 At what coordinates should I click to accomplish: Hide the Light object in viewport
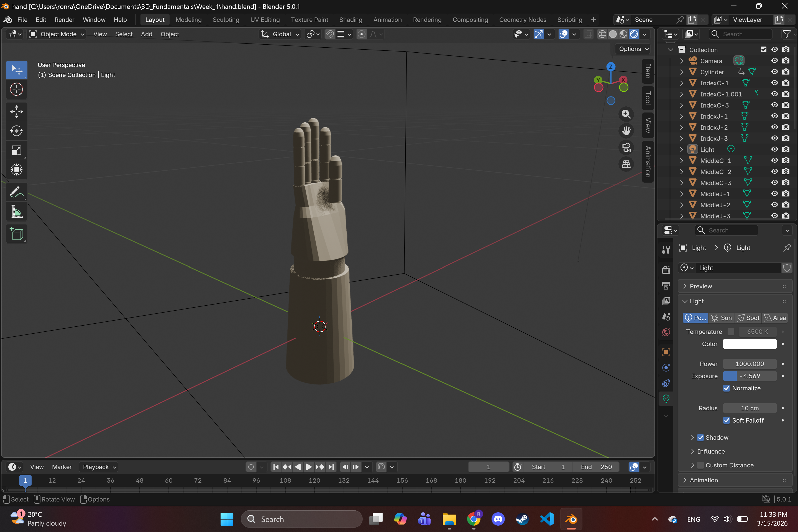[x=775, y=149]
